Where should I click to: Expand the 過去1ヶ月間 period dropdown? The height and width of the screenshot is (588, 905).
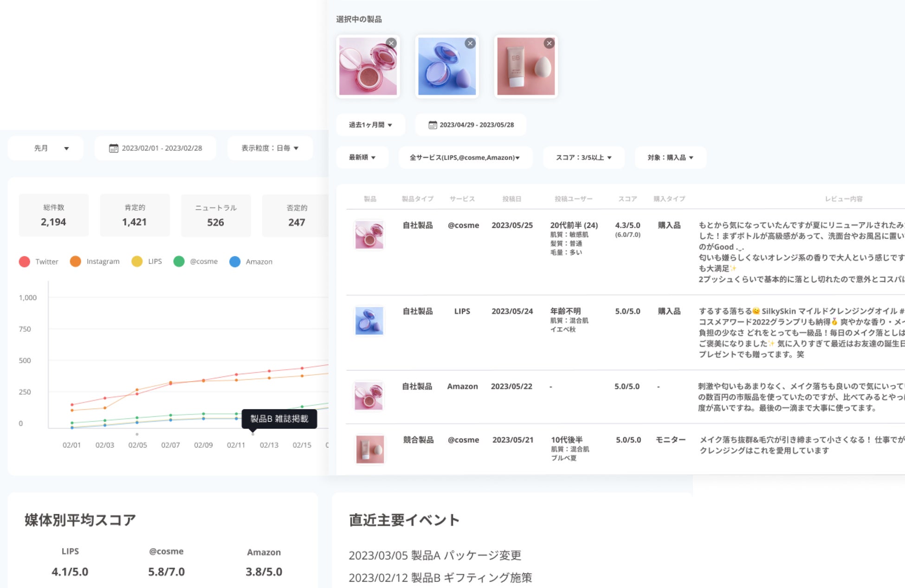click(370, 125)
